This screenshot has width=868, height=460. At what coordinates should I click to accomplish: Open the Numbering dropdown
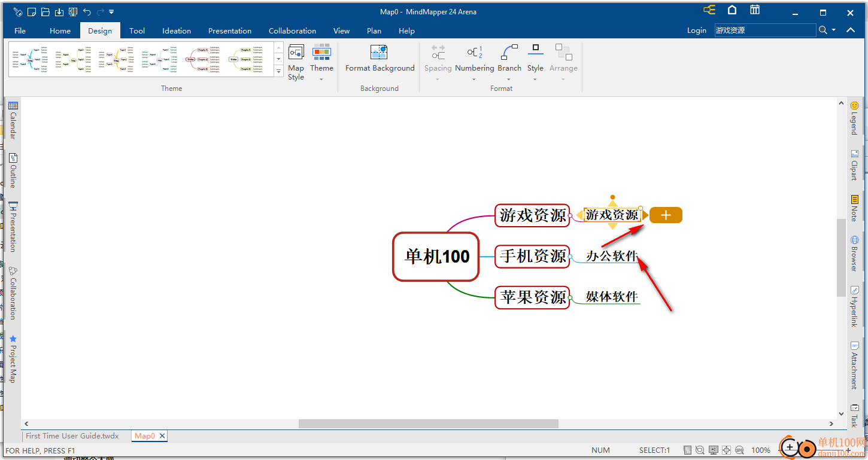pos(474,62)
